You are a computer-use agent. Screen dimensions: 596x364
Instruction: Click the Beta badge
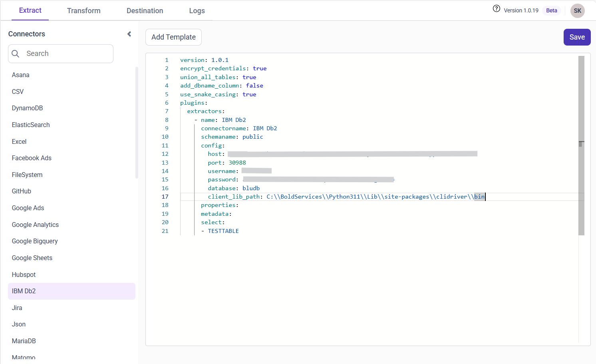[x=551, y=10]
